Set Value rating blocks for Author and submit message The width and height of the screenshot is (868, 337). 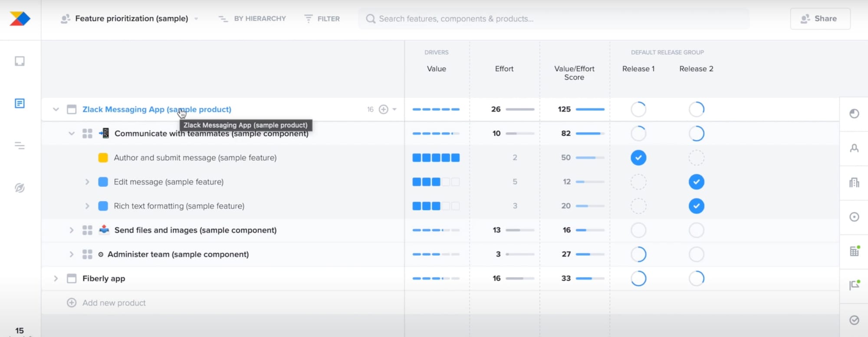pyautogui.click(x=436, y=157)
